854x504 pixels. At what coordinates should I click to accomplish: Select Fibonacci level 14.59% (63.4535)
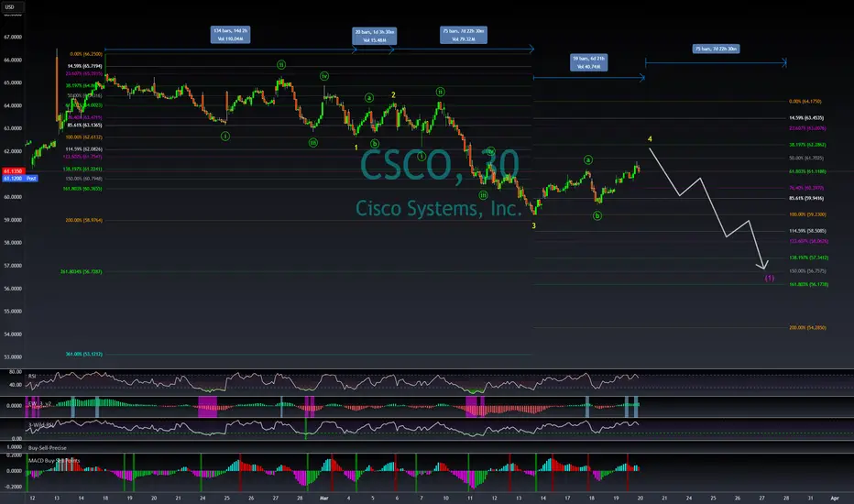[x=806, y=117]
